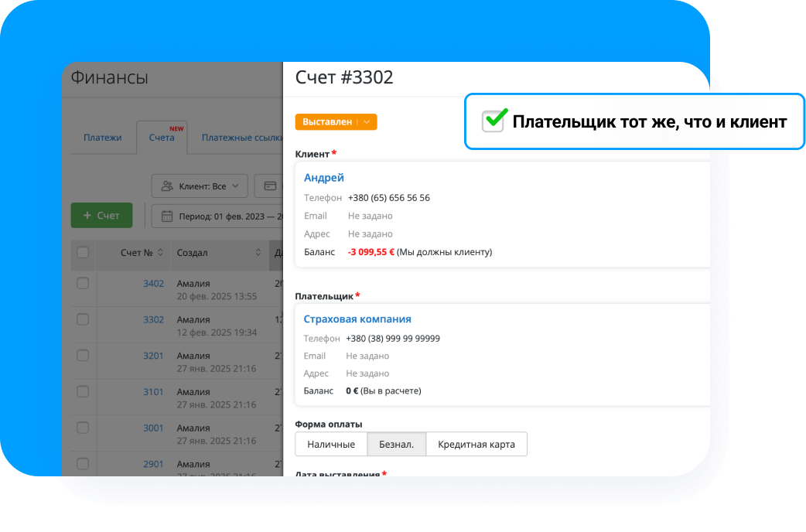806x532 pixels.
Task: Expand the 'Клиент: Все' filter dropdown
Action: tap(200, 186)
